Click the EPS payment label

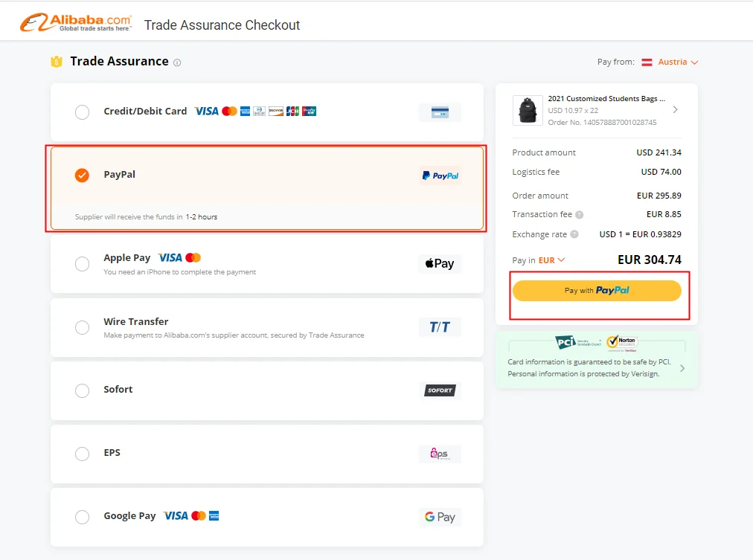click(x=112, y=452)
